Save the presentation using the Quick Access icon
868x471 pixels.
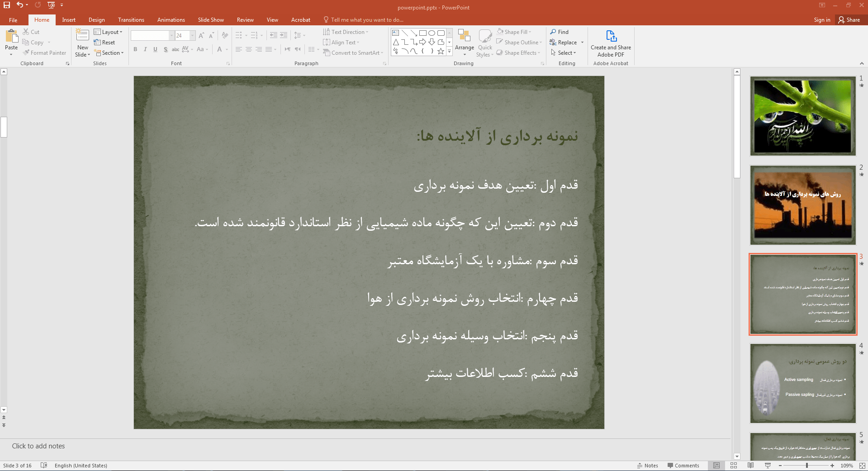(7, 5)
